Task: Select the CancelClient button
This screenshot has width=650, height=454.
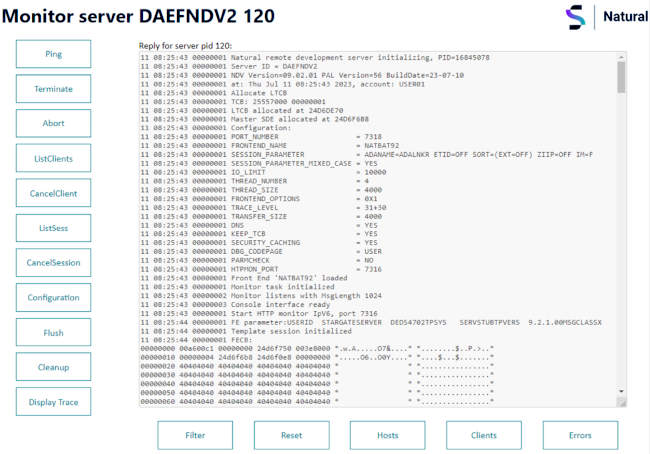Action: click(x=53, y=193)
